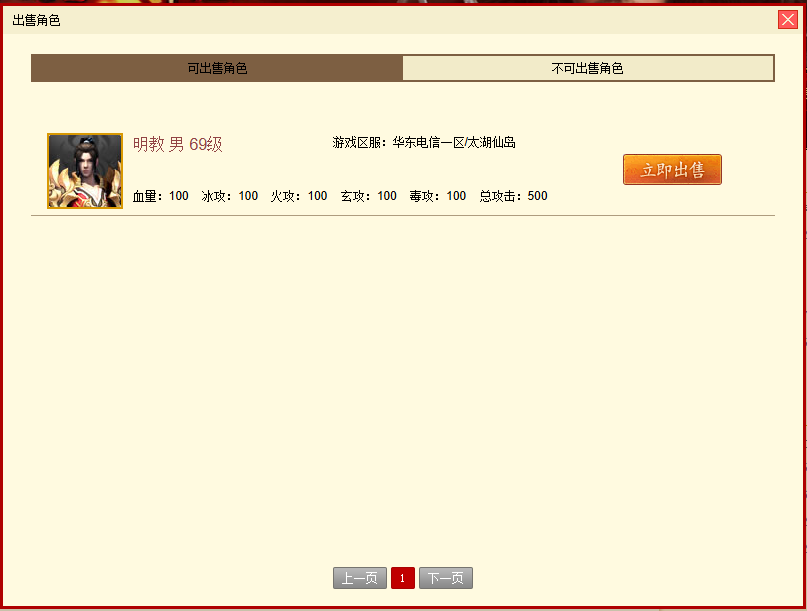Click the 69级 level label

click(206, 144)
